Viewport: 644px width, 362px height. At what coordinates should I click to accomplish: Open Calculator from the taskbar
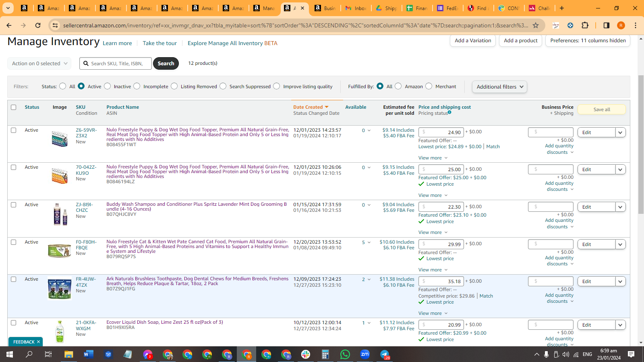pos(325,354)
